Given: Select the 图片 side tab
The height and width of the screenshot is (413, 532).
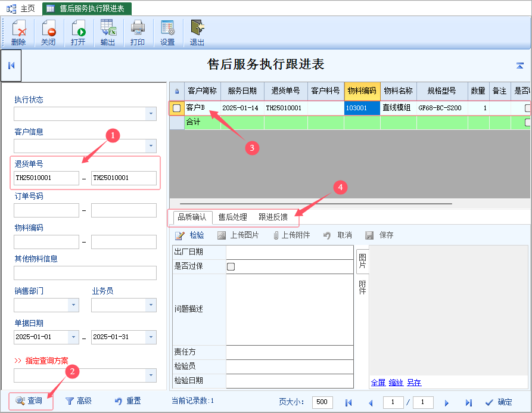Looking at the screenshot, I should [362, 261].
